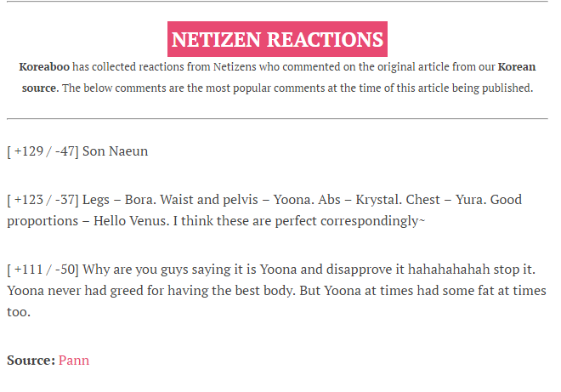Click the final word too. in third comment
Viewport: 561px width, 392px height.
click(19, 312)
